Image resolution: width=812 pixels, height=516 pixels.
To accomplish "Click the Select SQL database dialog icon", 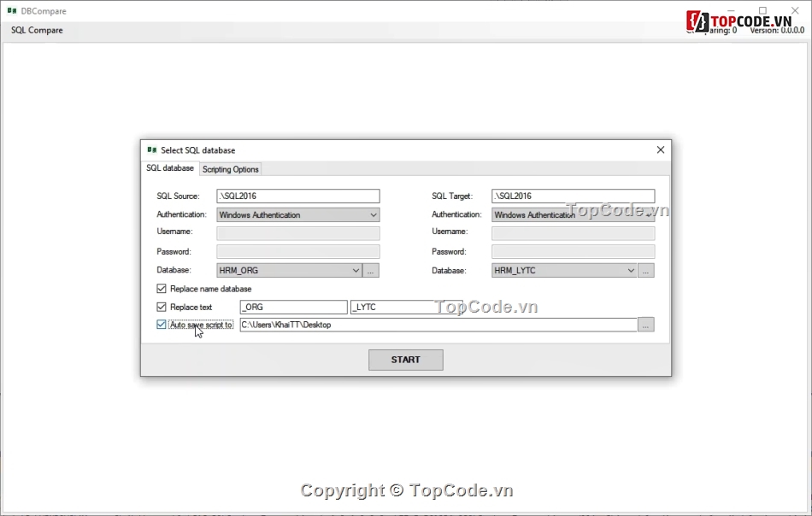I will click(152, 150).
